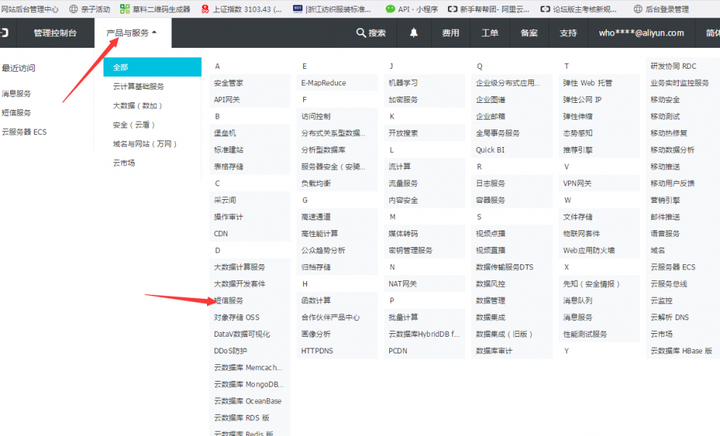The image size is (720, 436).
Task: Click the notification bell icon
Action: 414,33
